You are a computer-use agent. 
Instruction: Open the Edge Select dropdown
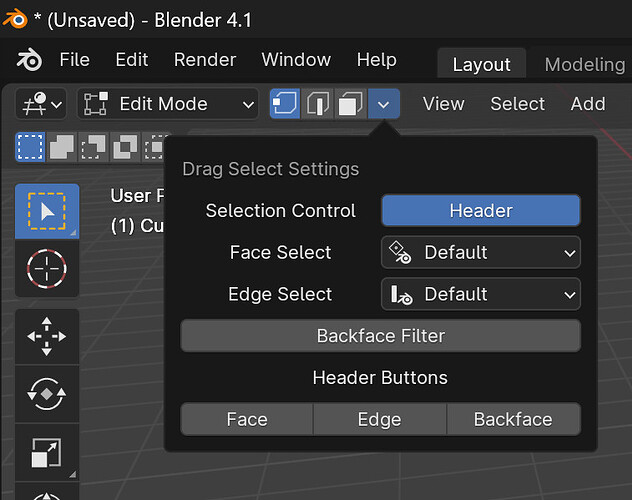[481, 294]
